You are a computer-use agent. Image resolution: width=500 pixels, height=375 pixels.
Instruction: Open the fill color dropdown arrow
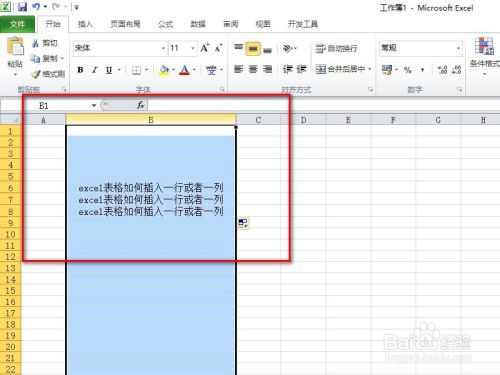point(173,70)
